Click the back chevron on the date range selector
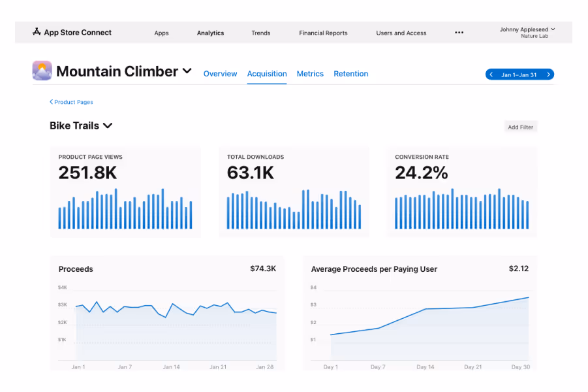The height and width of the screenshot is (392, 588). [491, 74]
